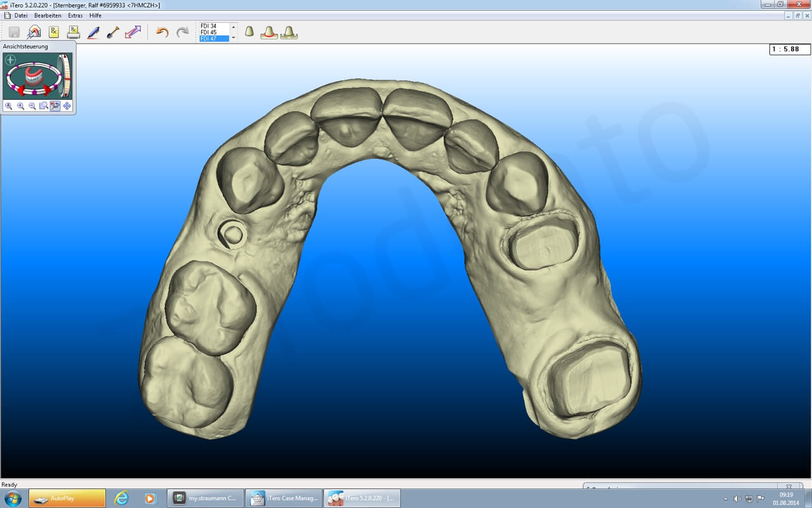Click the print Rx icon
Viewport: 812px width, 508px height.
click(x=74, y=32)
